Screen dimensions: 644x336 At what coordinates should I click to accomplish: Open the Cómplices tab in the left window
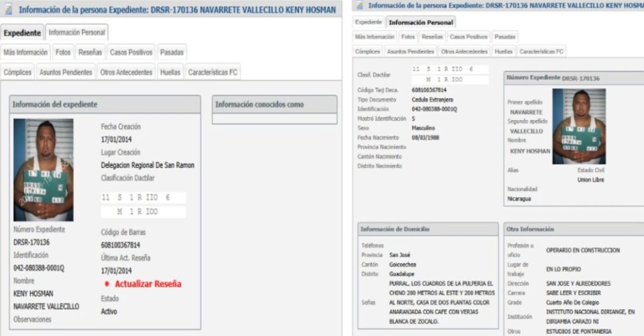coord(18,72)
